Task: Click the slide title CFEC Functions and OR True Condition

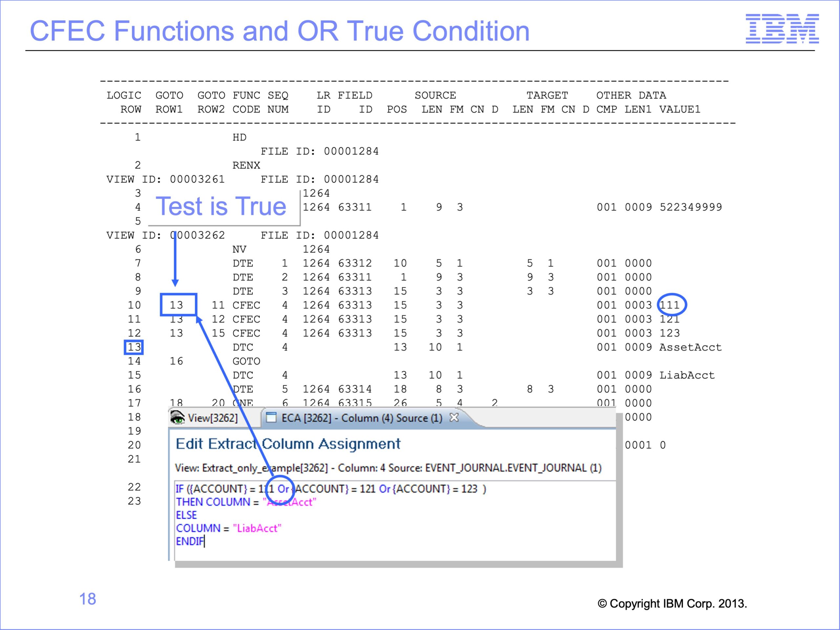Action: pos(280,31)
